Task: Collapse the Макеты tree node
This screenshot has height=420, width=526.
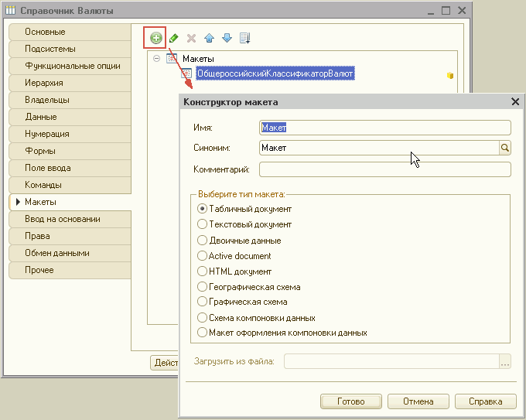Action: pos(156,58)
